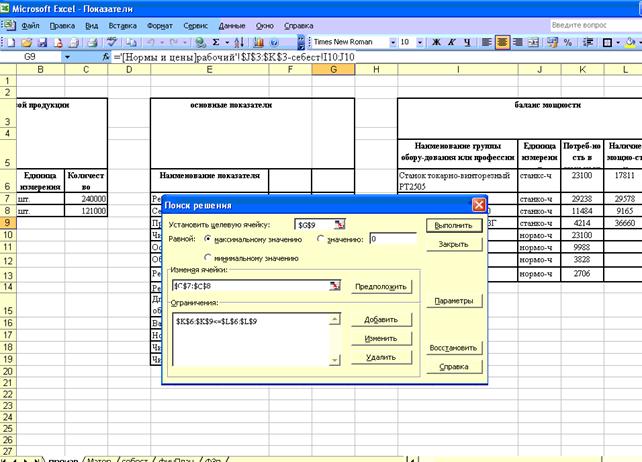Click the Open folder toolbar icon
The width and height of the screenshot is (642, 462).
(27, 42)
